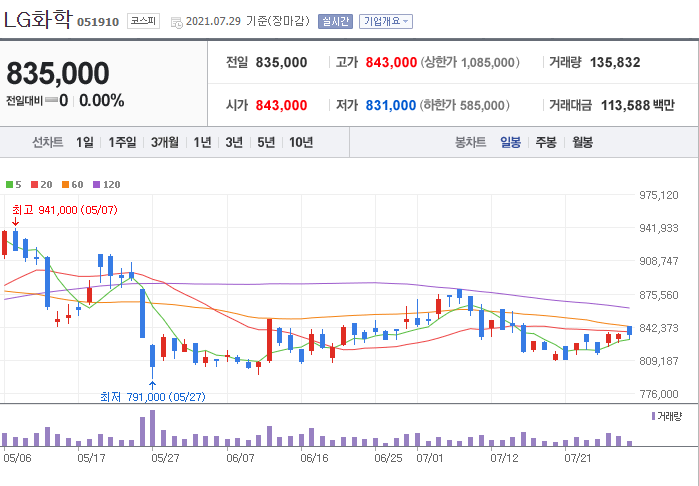
Task: Click the 0.00% change percentage
Action: 102,101
